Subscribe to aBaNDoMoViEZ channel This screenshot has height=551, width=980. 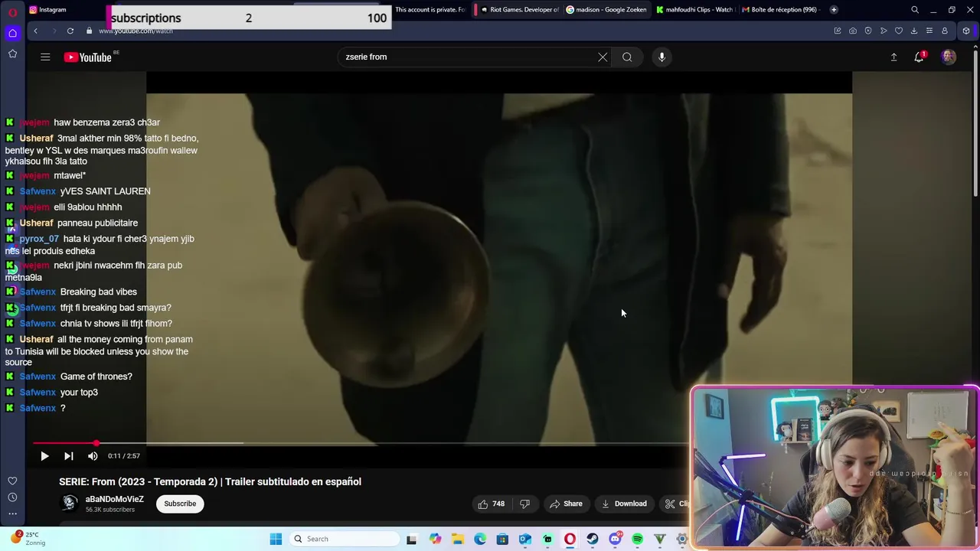pyautogui.click(x=180, y=504)
